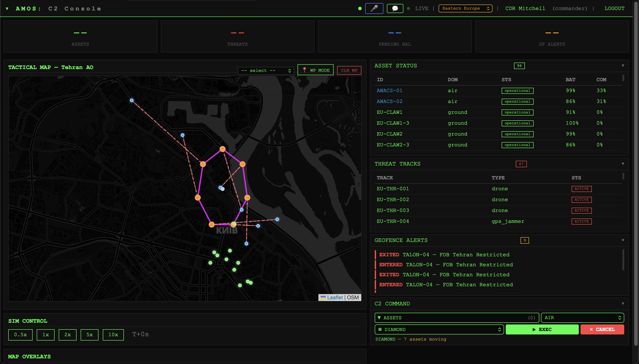This screenshot has width=639, height=364.
Task: Toggle WP MODE pin button
Action: tap(316, 70)
